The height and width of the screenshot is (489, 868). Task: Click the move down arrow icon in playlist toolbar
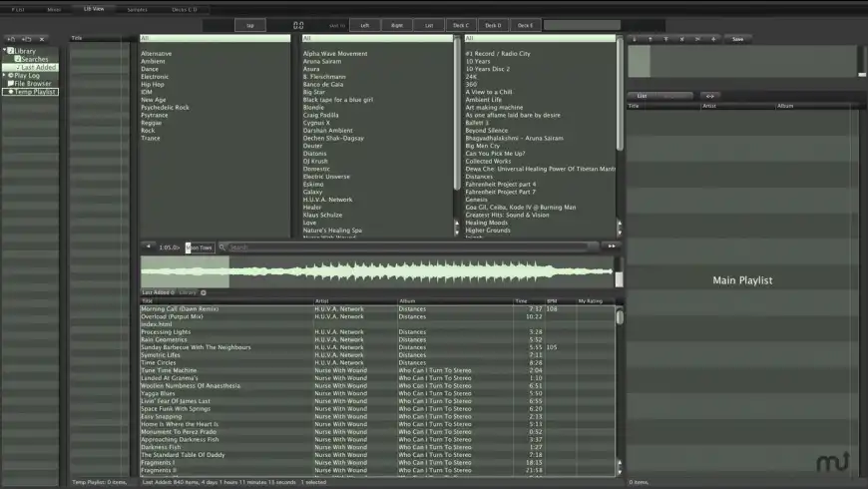(x=635, y=39)
